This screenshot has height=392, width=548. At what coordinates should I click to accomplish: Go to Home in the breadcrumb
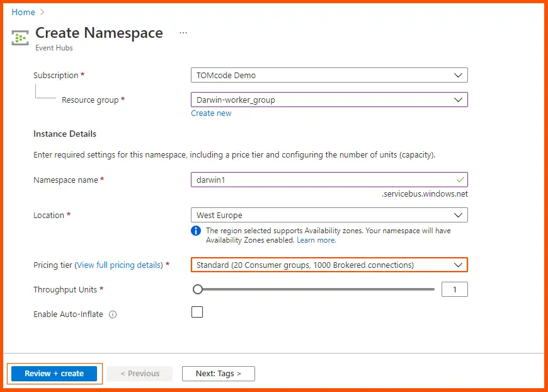click(x=23, y=12)
